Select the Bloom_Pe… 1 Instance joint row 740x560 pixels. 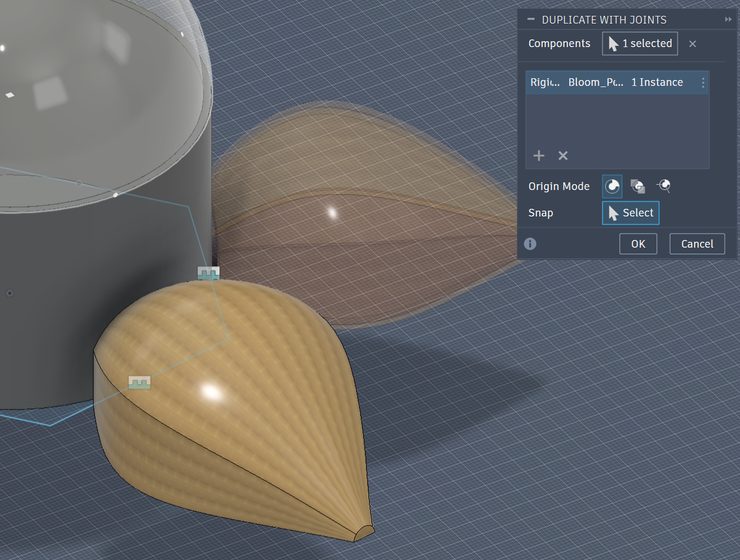click(617, 82)
